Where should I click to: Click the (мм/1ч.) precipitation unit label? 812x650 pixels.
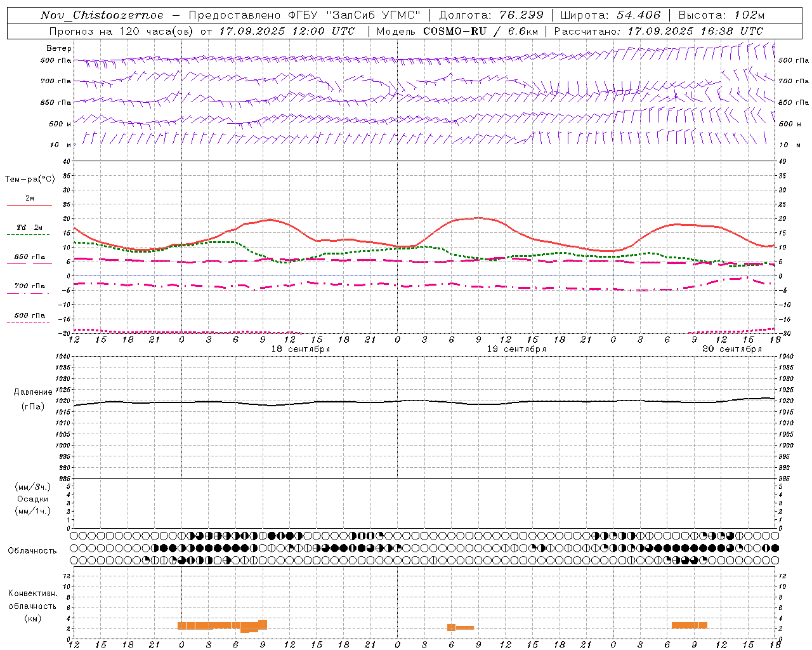(x=33, y=511)
